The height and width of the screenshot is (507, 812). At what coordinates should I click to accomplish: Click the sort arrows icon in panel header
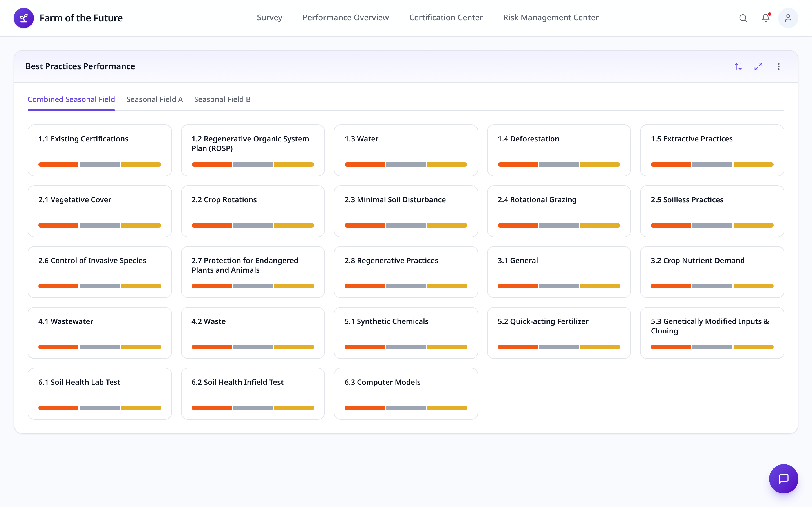(738, 66)
